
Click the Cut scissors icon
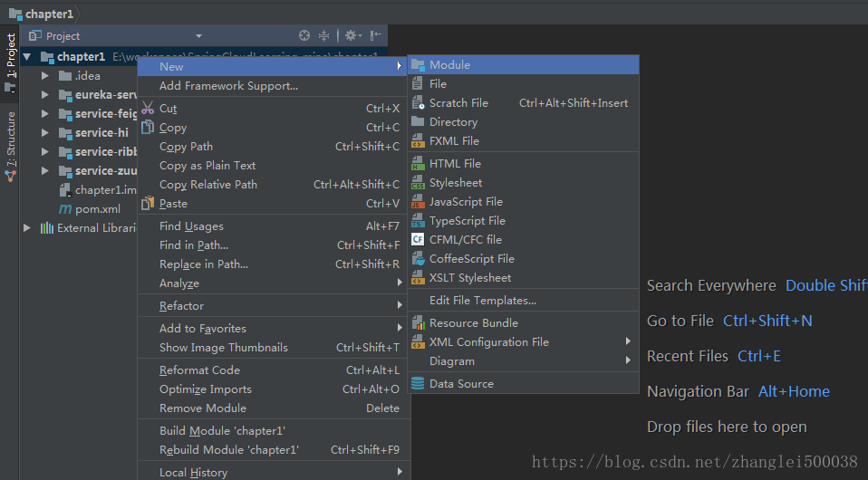click(148, 108)
